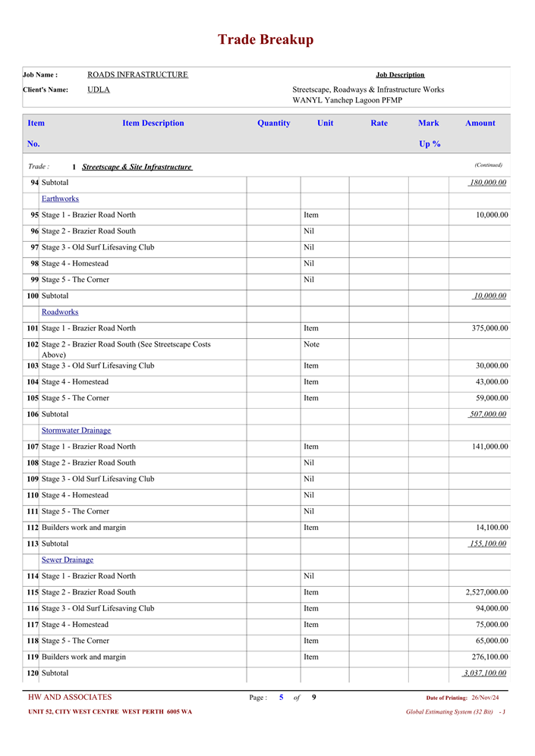This screenshot has width=535, height=756.
Task: Click the 507,000.00 Roadworks subtotal
Action: click(x=487, y=414)
